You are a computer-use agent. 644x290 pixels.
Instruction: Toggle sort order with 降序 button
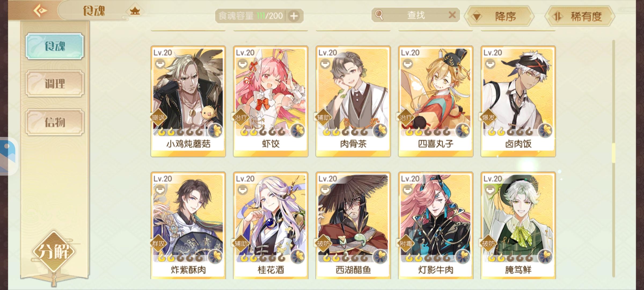point(499,16)
